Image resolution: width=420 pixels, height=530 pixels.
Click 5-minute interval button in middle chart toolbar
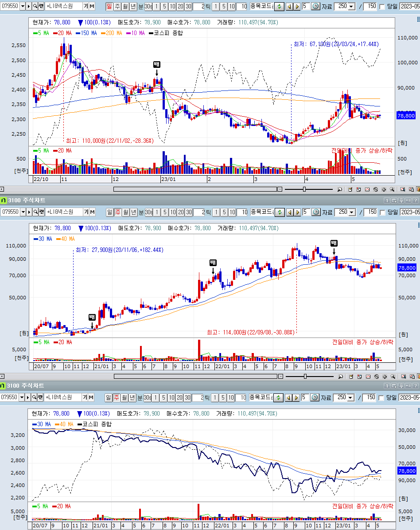point(165,212)
